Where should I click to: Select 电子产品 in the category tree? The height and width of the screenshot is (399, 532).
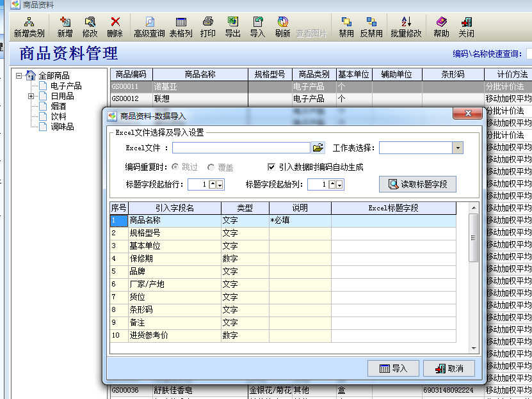click(66, 86)
